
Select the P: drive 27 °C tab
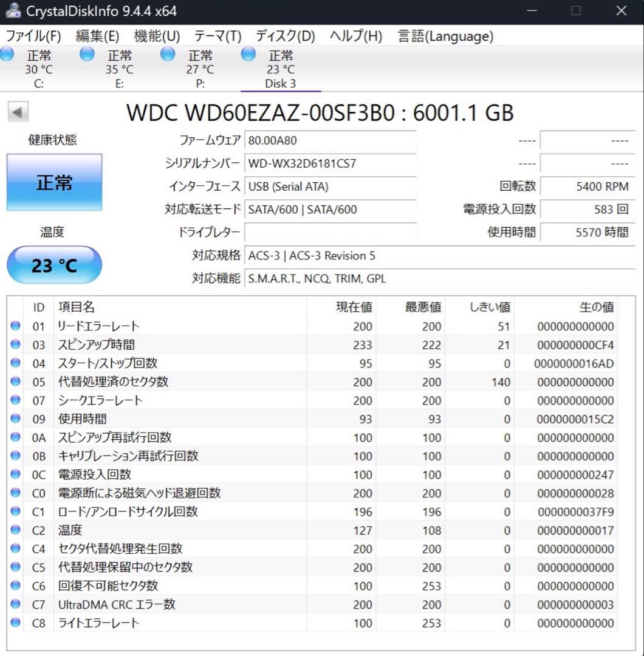click(x=200, y=69)
